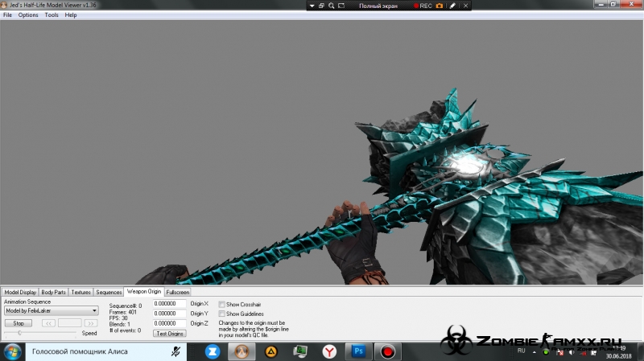Open the Help menu
Viewport: 644px width, 361px height.
[71, 14]
